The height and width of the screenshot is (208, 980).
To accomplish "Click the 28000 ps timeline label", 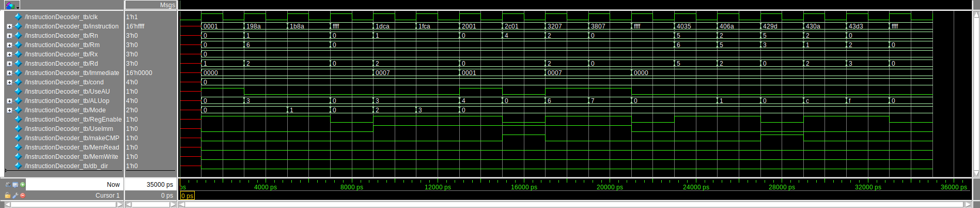I will click(x=782, y=187).
